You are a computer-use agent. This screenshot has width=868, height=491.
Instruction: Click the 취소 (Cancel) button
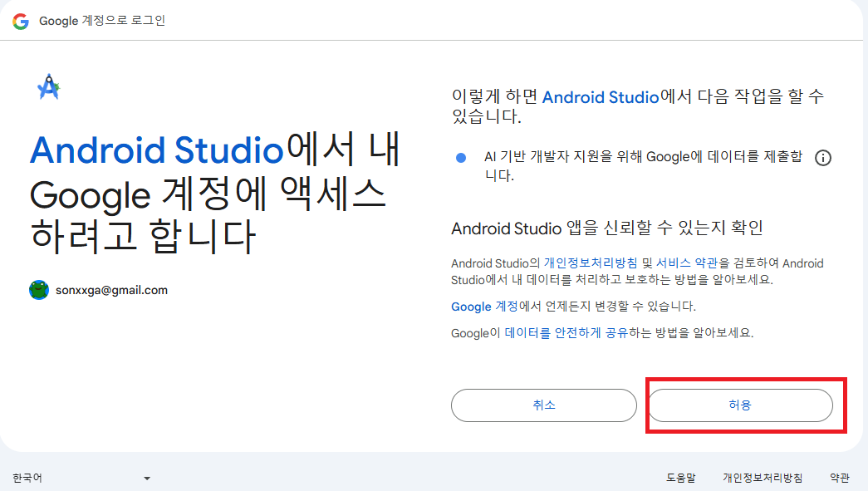pos(543,405)
